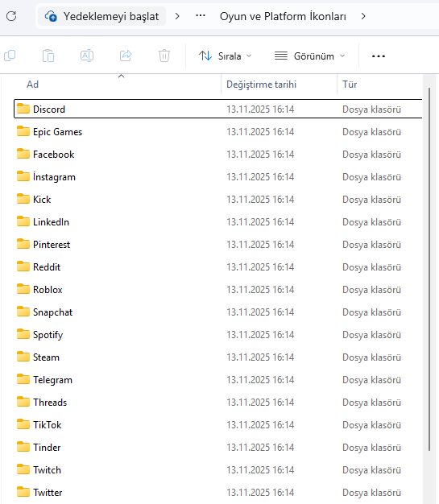Select the Reddit folder icon
The width and height of the screenshot is (439, 504).
pyautogui.click(x=23, y=266)
